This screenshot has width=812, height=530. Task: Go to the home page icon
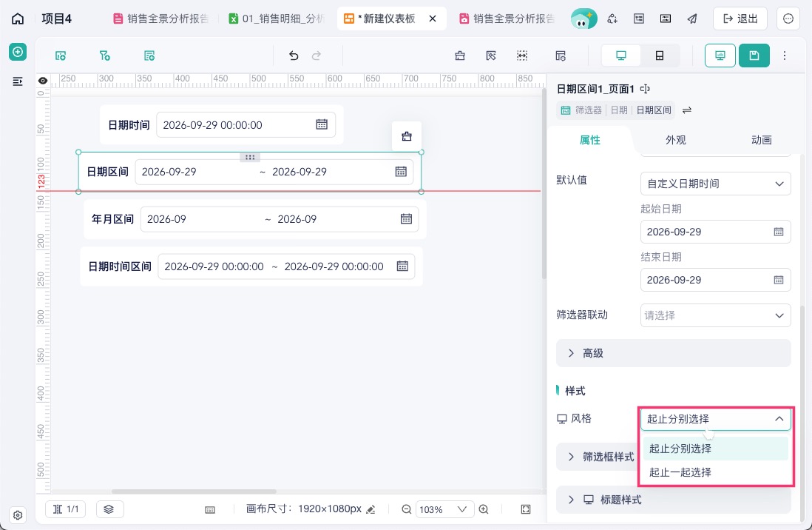[x=18, y=19]
